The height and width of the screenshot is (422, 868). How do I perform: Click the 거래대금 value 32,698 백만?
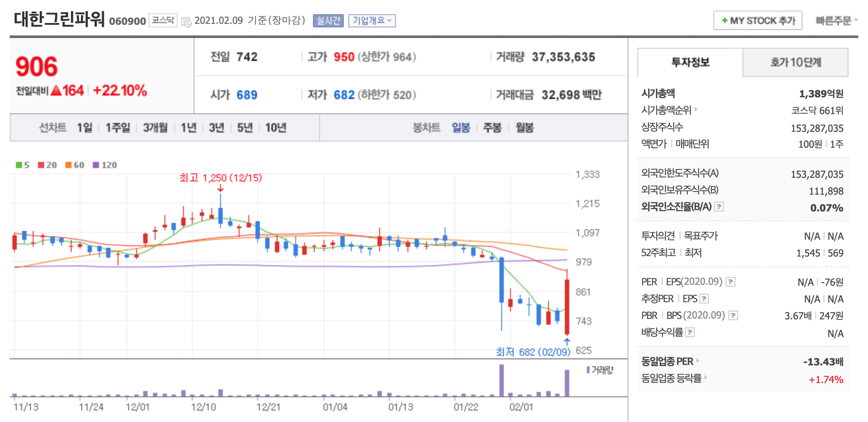pyautogui.click(x=571, y=95)
